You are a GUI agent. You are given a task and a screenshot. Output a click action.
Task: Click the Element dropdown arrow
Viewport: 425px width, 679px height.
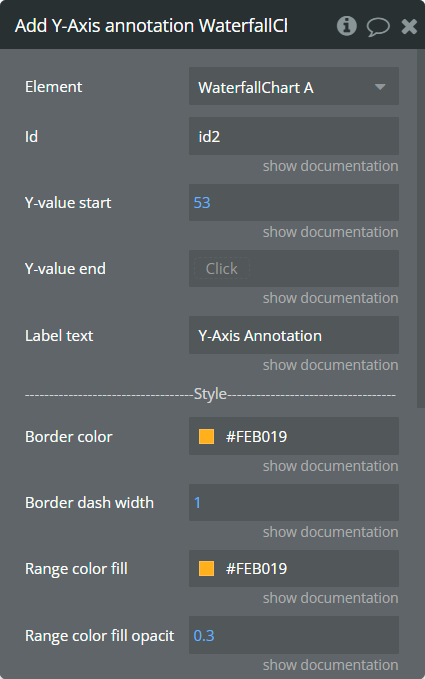380,87
